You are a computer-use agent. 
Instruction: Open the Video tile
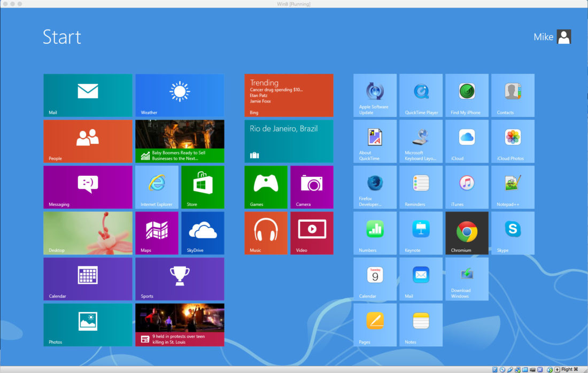[x=312, y=233]
